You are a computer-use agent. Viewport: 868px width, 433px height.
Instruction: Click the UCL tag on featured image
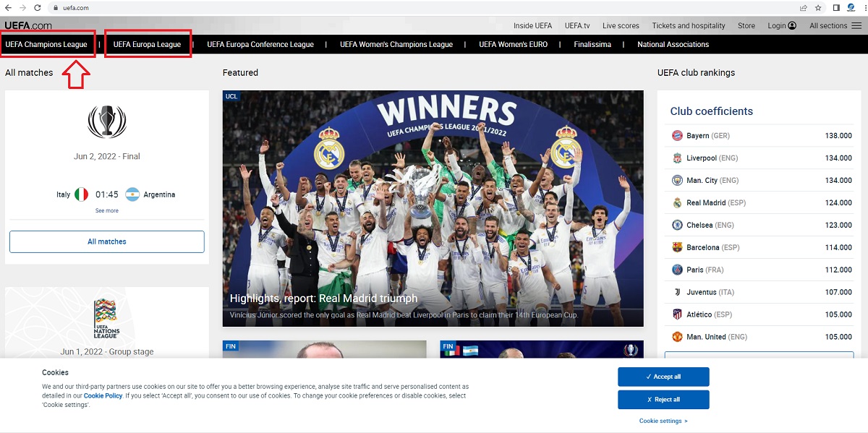tap(231, 96)
